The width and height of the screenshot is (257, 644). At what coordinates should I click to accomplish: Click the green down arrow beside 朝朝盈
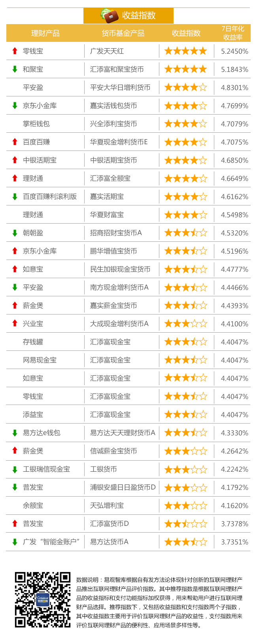click(15, 233)
